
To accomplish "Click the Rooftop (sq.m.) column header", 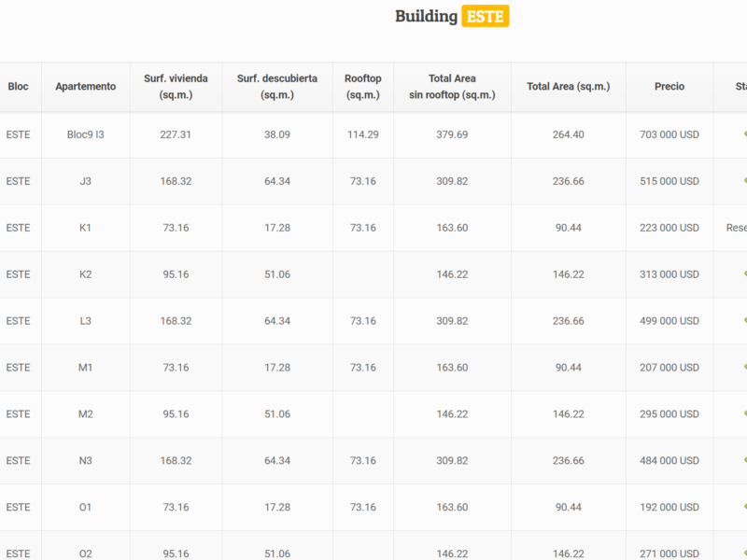I will [x=363, y=86].
